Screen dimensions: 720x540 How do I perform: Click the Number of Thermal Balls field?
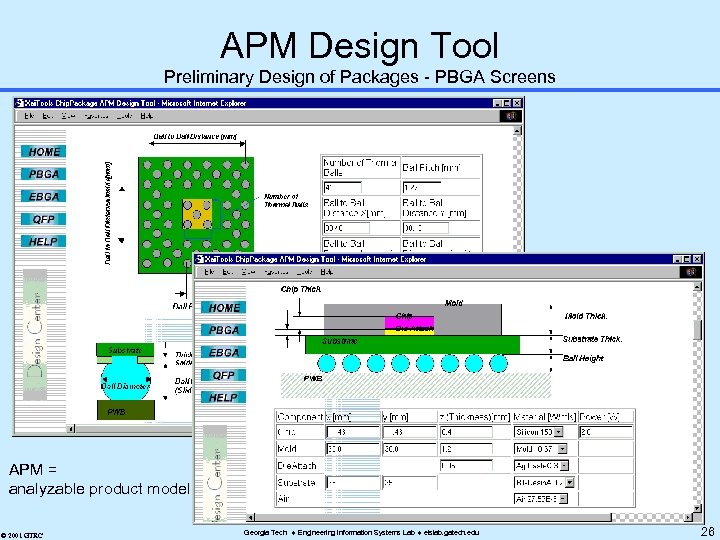pyautogui.click(x=342, y=187)
